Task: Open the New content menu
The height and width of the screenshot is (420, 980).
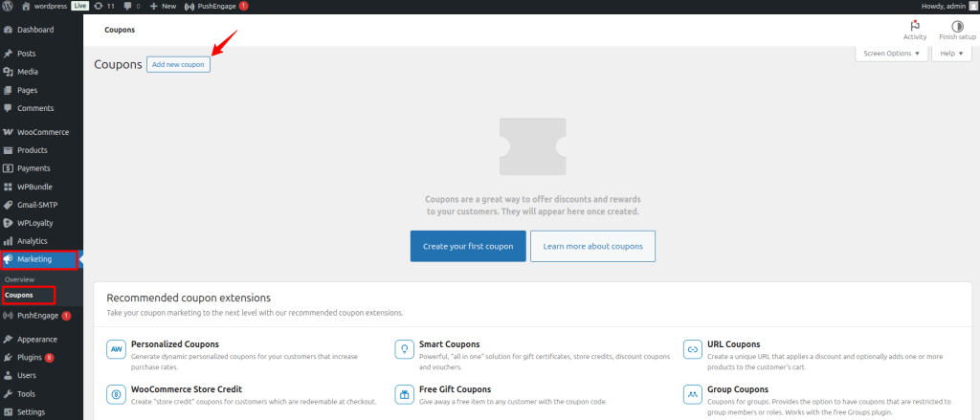Action: (x=163, y=6)
